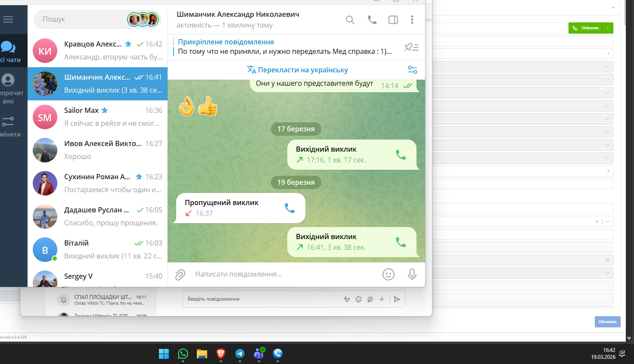
Task: Open Telegram from the taskbar
Action: (x=240, y=354)
